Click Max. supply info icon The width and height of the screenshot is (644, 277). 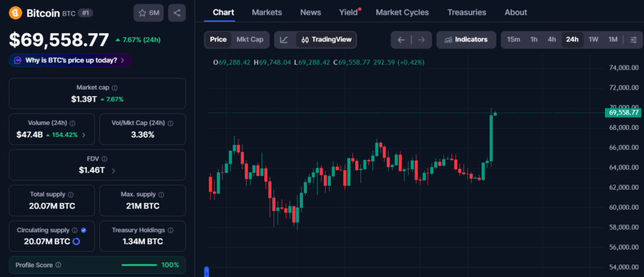coord(161,195)
